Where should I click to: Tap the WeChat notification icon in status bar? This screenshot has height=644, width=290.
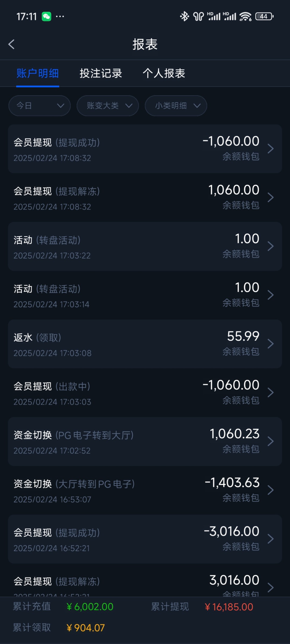point(46,17)
